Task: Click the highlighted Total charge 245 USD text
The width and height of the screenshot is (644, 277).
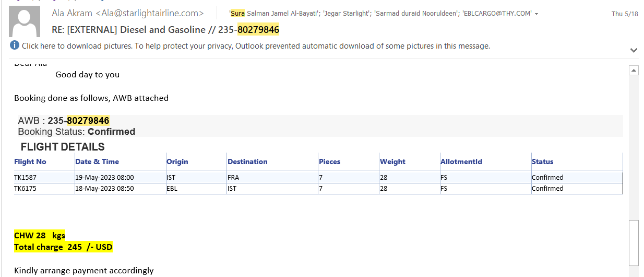Action: coord(63,247)
